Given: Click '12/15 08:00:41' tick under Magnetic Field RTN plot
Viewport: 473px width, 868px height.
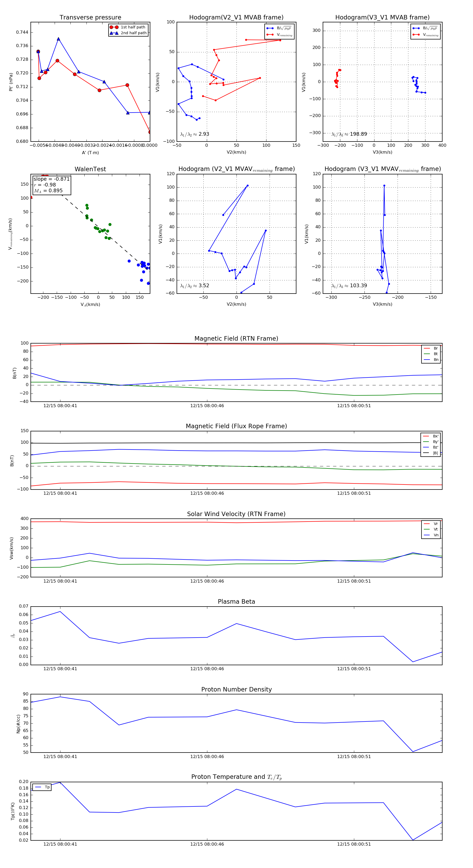Looking at the screenshot, I should point(60,406).
